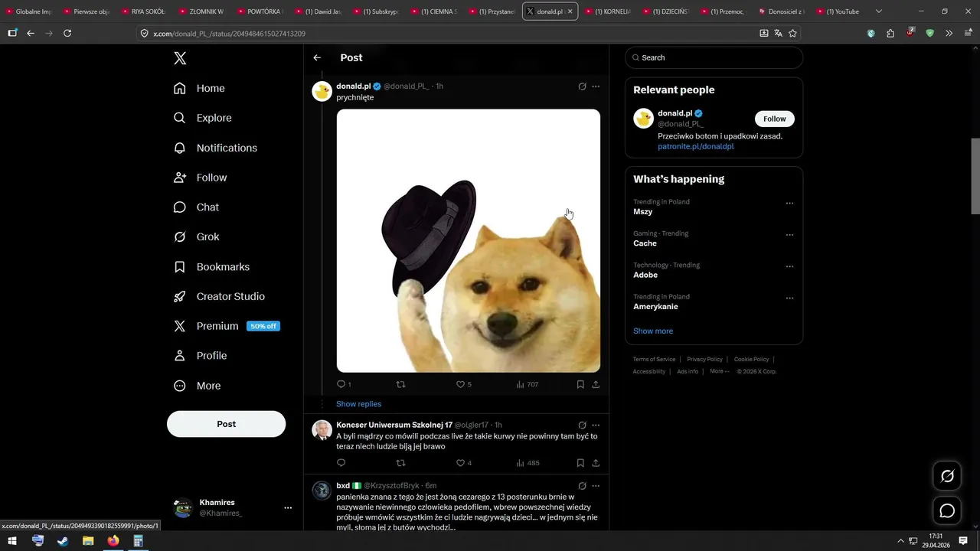Like the donald.pl post with 5 likes
The height and width of the screenshot is (551, 980).
464,384
